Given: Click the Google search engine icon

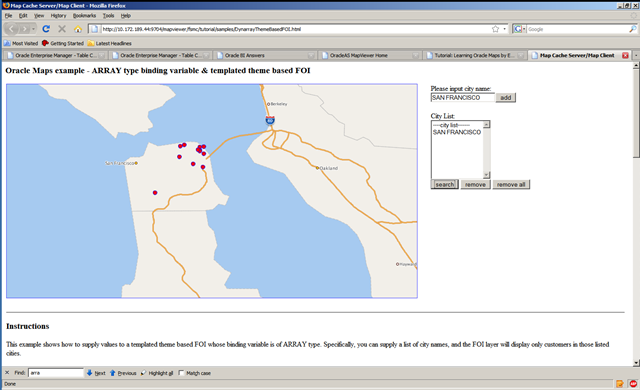Looking at the screenshot, I should click(518, 29).
